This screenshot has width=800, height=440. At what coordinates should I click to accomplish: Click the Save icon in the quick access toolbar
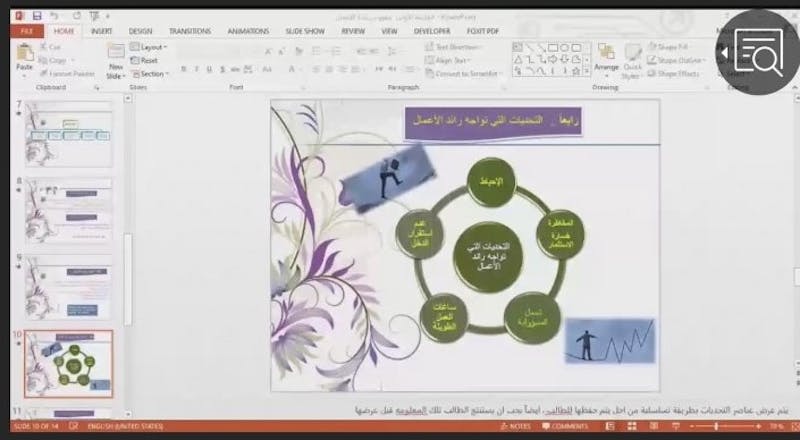36,16
